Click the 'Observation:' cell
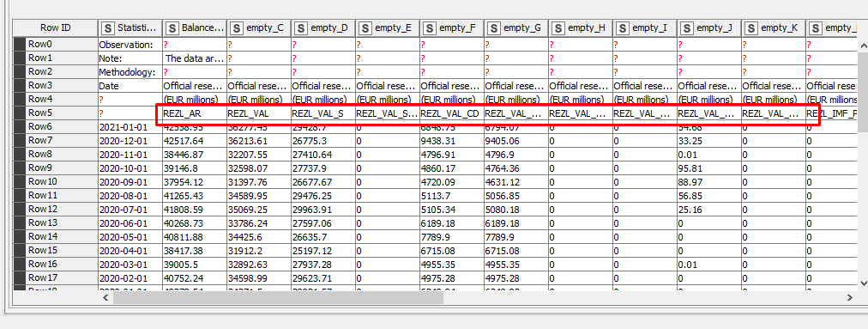Screen dimensions: 868x329 130,45
